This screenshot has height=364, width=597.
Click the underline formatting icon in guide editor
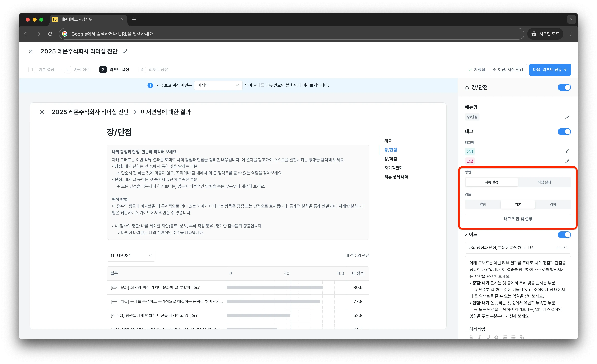488,337
